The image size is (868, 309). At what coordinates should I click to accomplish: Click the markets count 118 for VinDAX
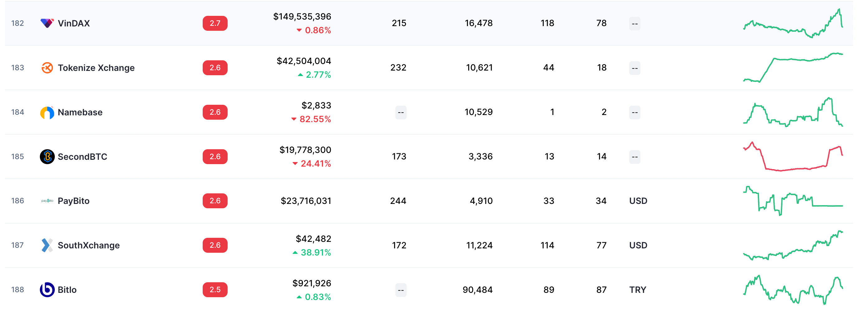point(547,23)
